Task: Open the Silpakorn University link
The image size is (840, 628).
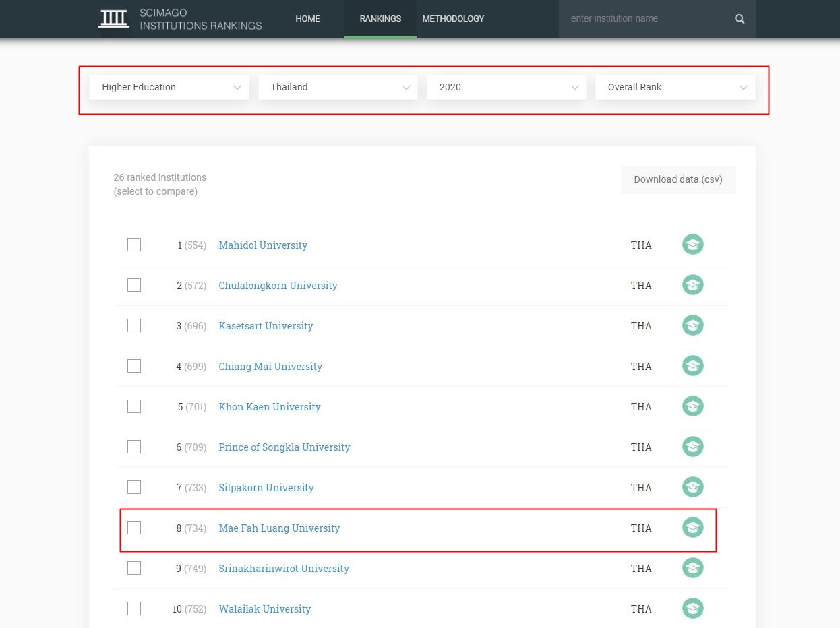Action: point(266,488)
